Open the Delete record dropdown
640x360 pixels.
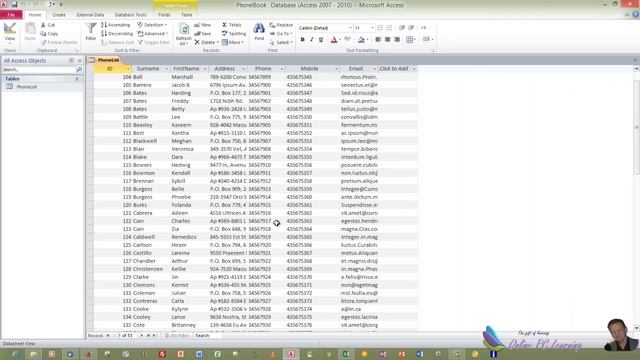207,42
